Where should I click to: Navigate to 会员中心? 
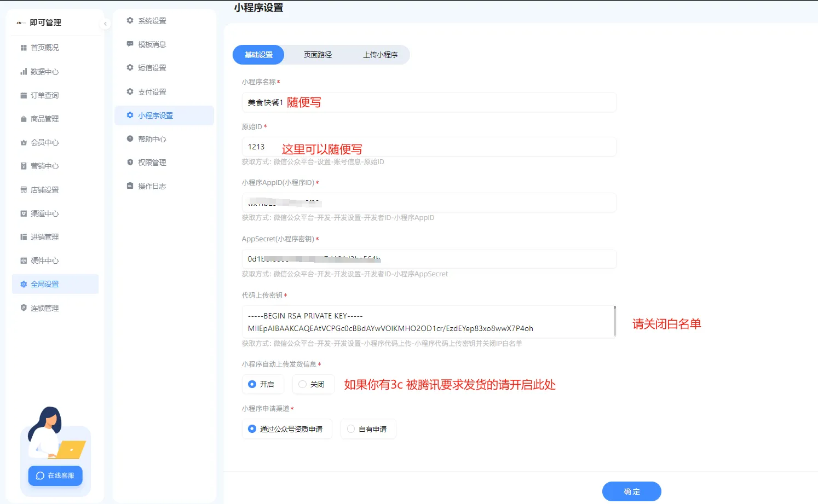point(44,142)
